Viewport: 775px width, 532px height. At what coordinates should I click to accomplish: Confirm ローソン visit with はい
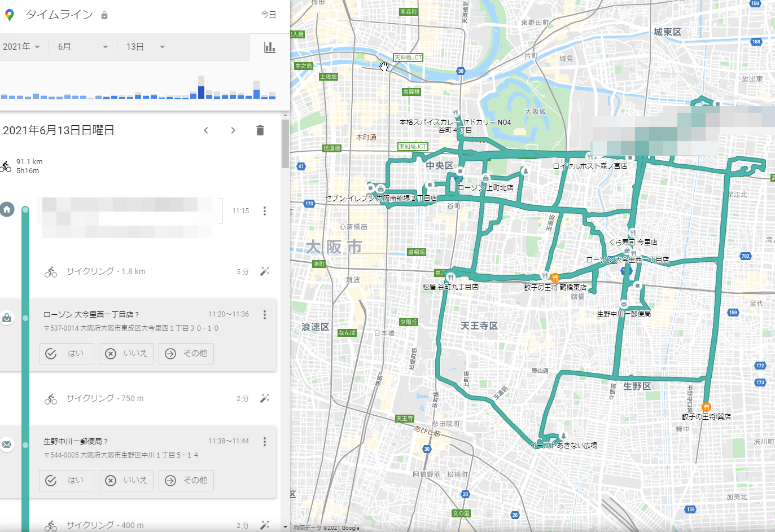coord(67,353)
